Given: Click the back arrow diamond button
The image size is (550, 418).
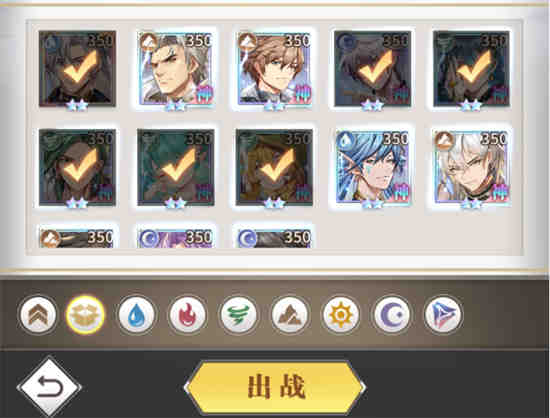Looking at the screenshot, I should (49, 387).
